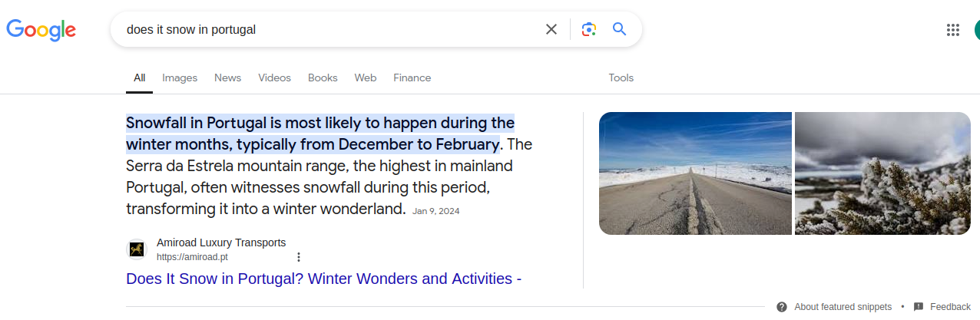The image size is (980, 320).
Task: Open the Google apps grid
Action: tap(953, 30)
